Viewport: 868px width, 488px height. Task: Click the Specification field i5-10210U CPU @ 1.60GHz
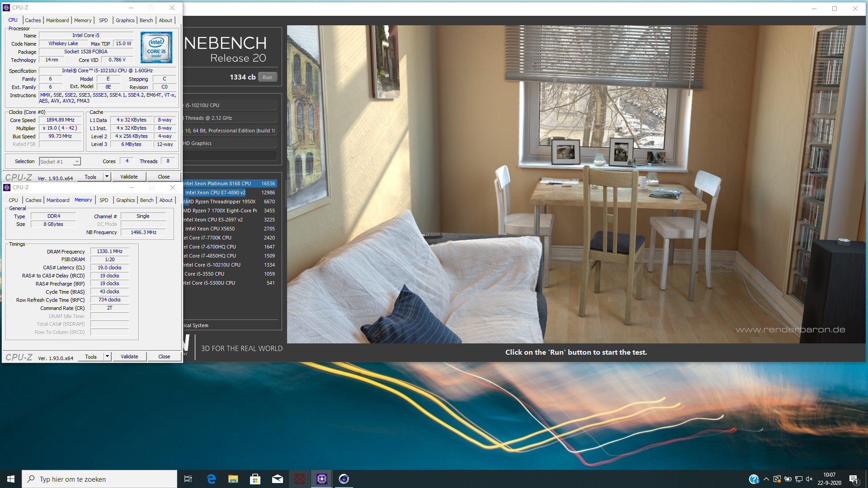108,70
